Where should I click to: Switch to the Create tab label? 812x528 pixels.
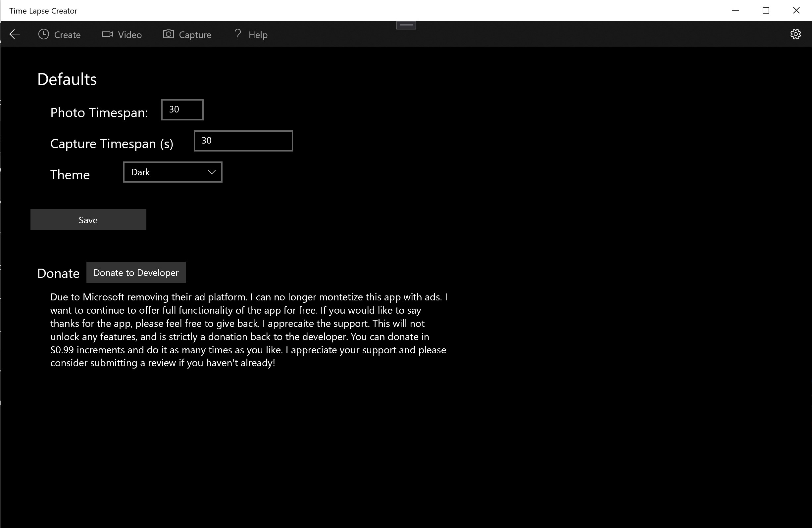point(67,35)
